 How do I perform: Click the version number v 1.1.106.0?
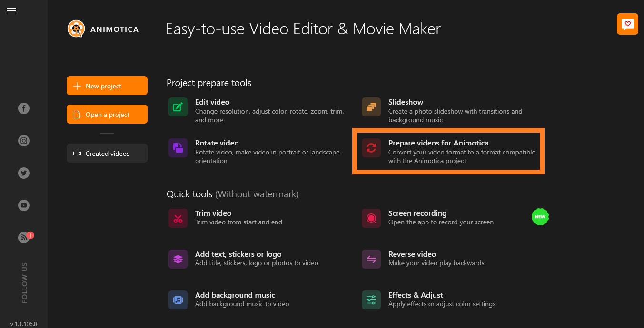(24, 324)
